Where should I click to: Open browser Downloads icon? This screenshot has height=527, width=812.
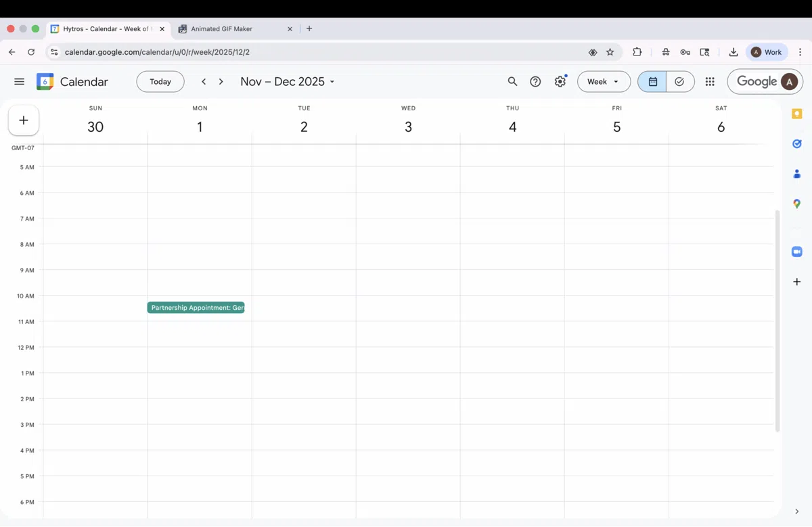pos(734,52)
